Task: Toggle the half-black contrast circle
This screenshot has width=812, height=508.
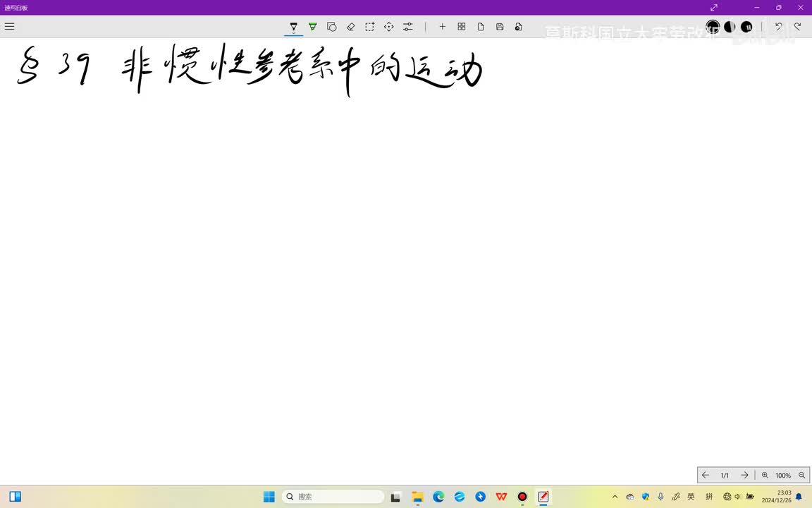Action: [730, 26]
